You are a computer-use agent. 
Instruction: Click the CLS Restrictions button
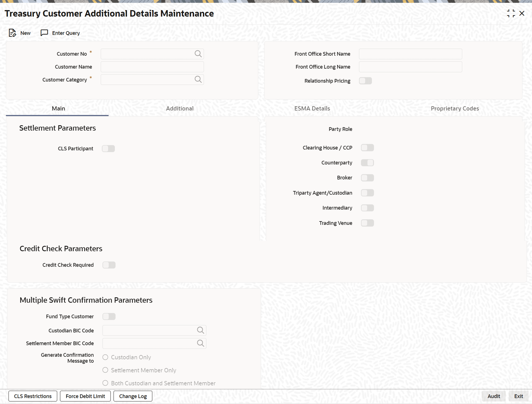click(33, 396)
